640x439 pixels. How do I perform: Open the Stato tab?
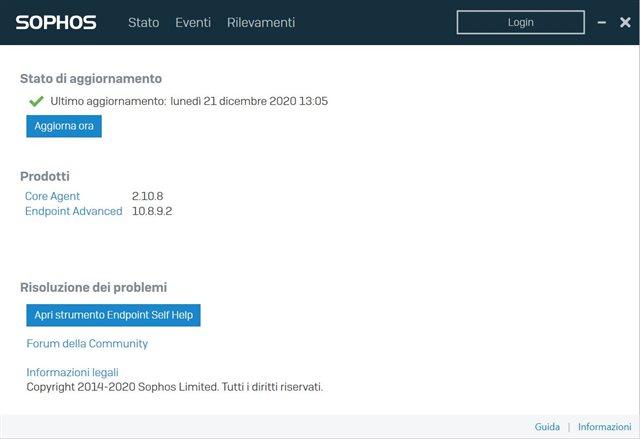(144, 22)
